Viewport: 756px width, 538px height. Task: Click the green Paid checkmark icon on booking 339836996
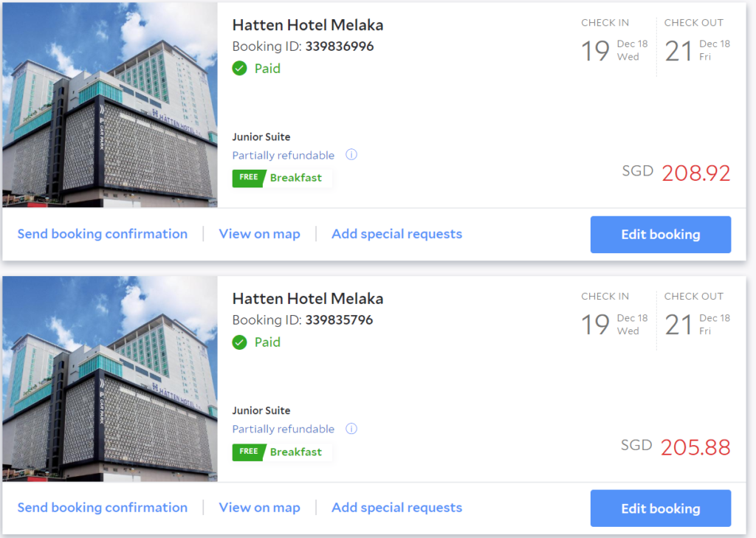coord(240,68)
